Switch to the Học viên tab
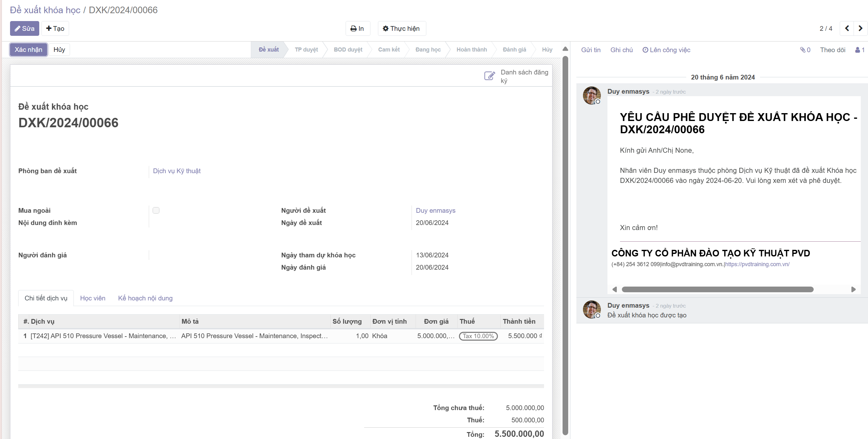 93,298
